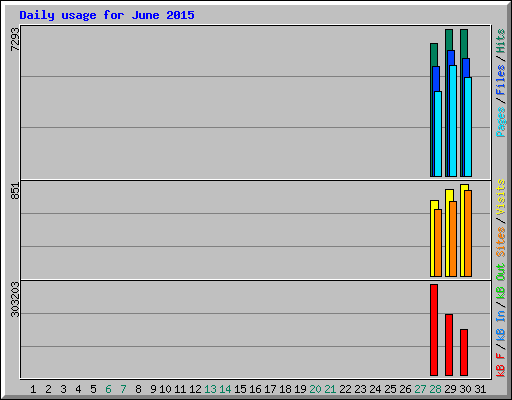Image resolution: width=512 pixels, height=400 pixels.
Task: Click the kB Out legend label
Action: pyautogui.click(x=501, y=282)
